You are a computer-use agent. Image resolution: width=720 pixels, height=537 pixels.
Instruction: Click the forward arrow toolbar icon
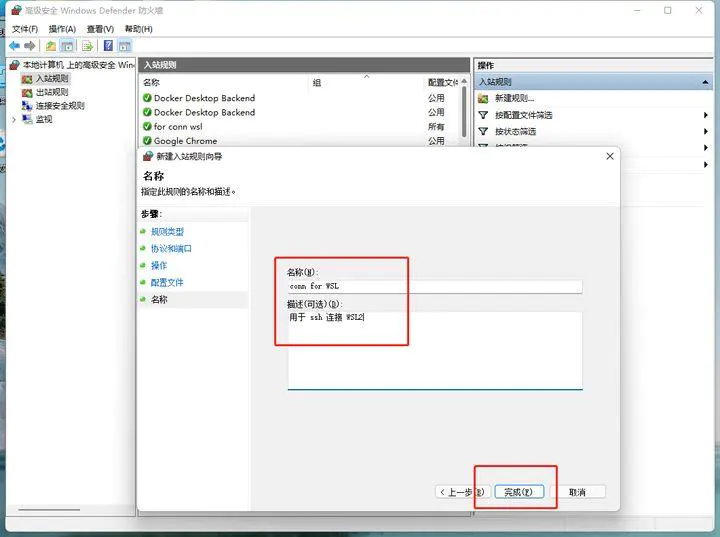tap(30, 46)
